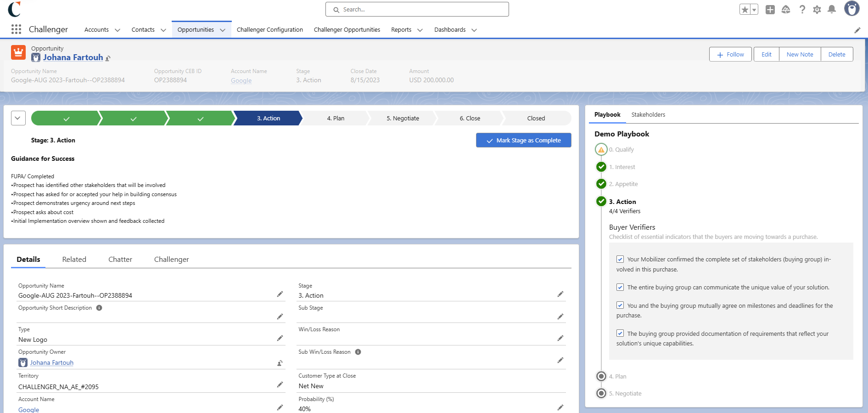Select the 6. Close path stage
The width and height of the screenshot is (868, 413).
pyautogui.click(x=470, y=118)
